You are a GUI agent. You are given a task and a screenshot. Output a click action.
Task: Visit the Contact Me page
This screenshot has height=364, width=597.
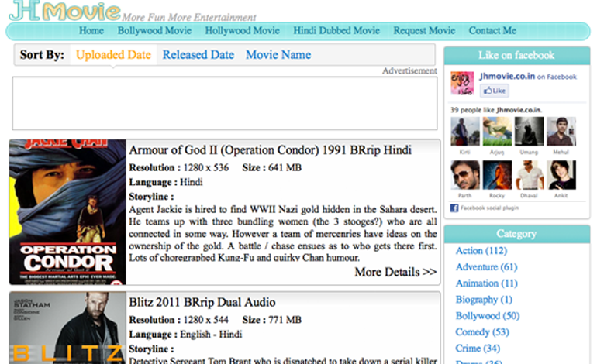tap(492, 30)
